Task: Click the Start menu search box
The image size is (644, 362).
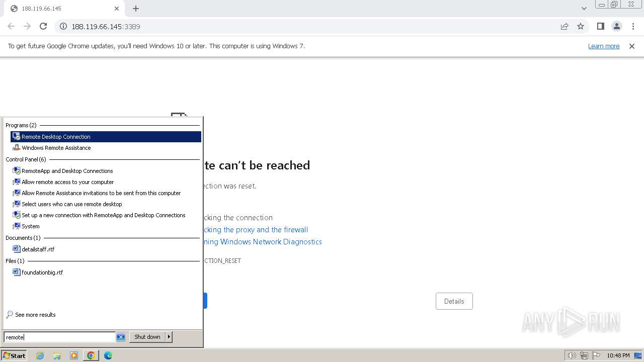Action: (60, 337)
